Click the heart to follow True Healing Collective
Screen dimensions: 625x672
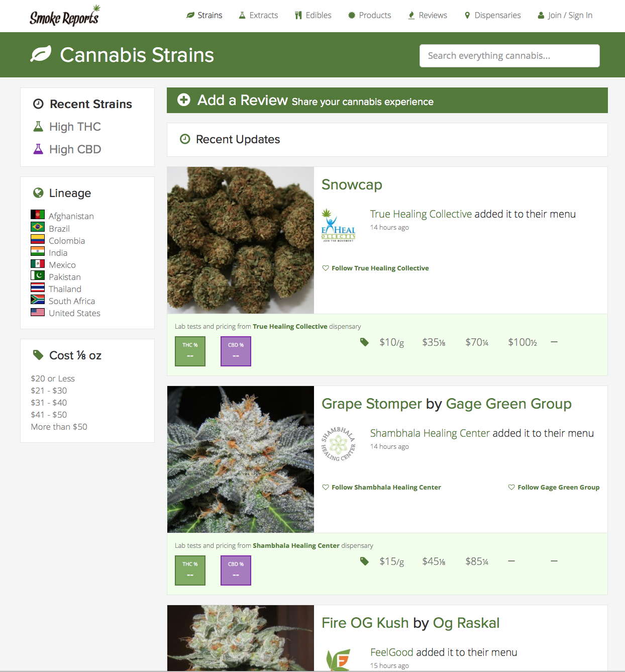[x=326, y=268]
